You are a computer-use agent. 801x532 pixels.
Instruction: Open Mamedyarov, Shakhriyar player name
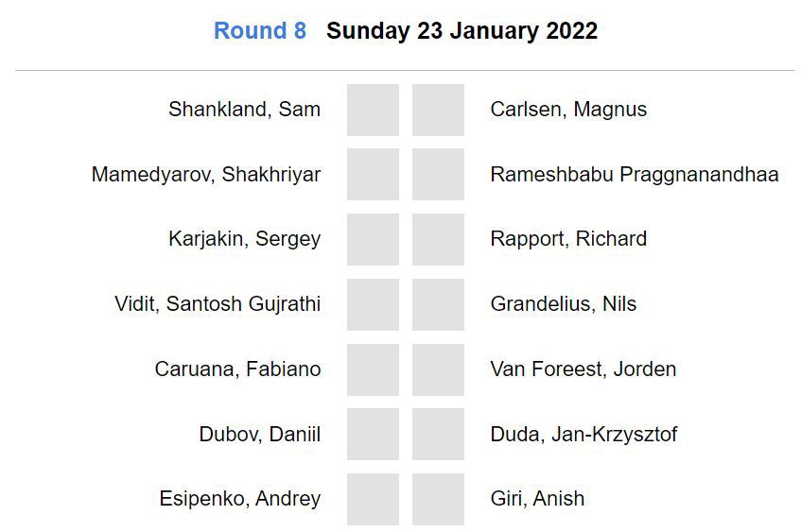[206, 175]
